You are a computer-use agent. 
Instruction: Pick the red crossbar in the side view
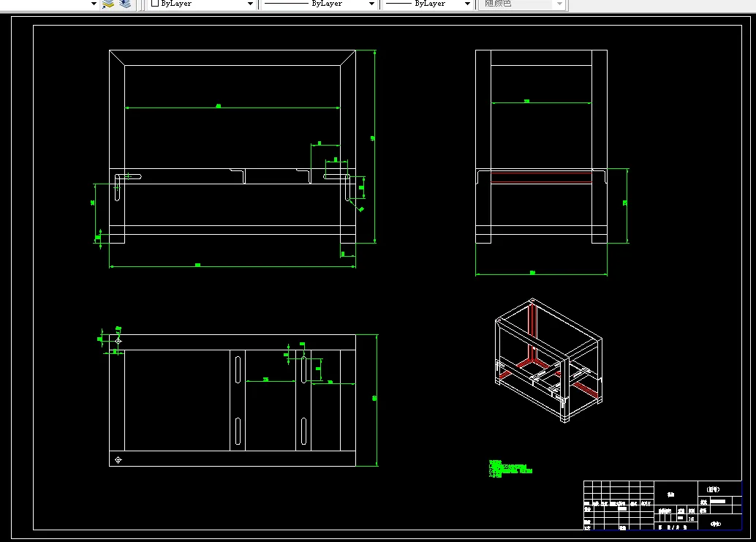[542, 177]
